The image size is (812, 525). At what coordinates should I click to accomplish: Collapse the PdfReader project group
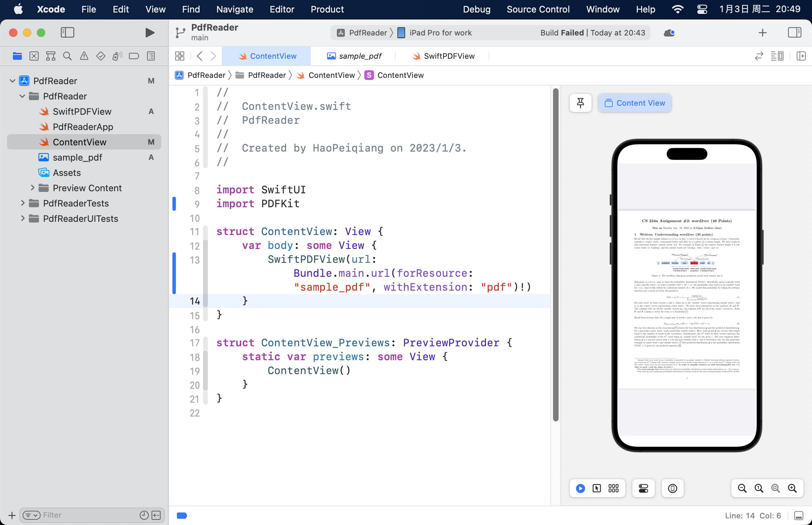point(12,81)
